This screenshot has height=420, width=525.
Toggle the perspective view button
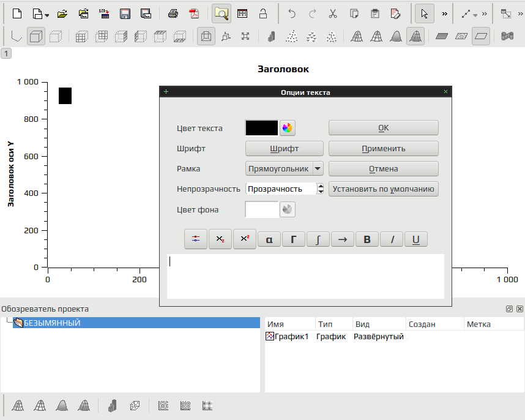point(206,36)
